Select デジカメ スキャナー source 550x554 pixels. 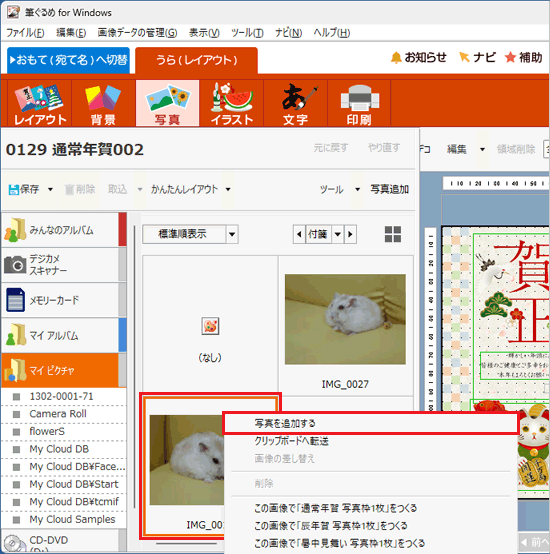[64, 265]
